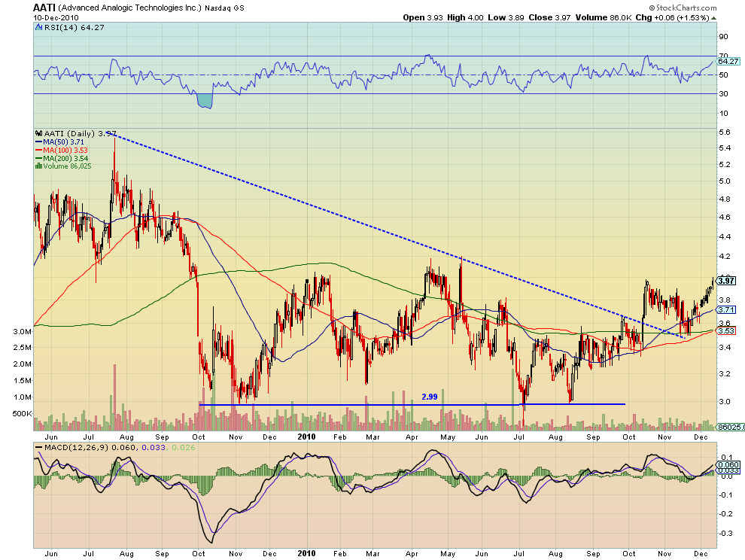Click the 90 level on RSI axis
The width and height of the screenshot is (745, 560).
click(724, 37)
